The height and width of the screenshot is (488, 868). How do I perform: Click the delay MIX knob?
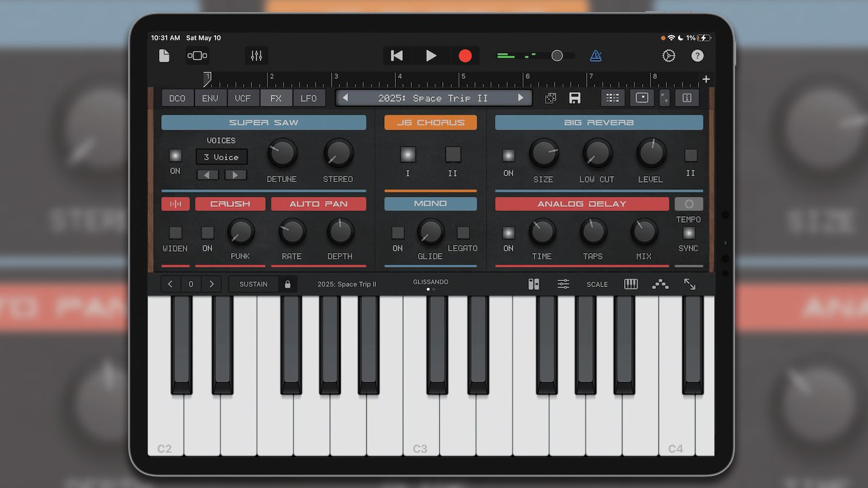644,232
